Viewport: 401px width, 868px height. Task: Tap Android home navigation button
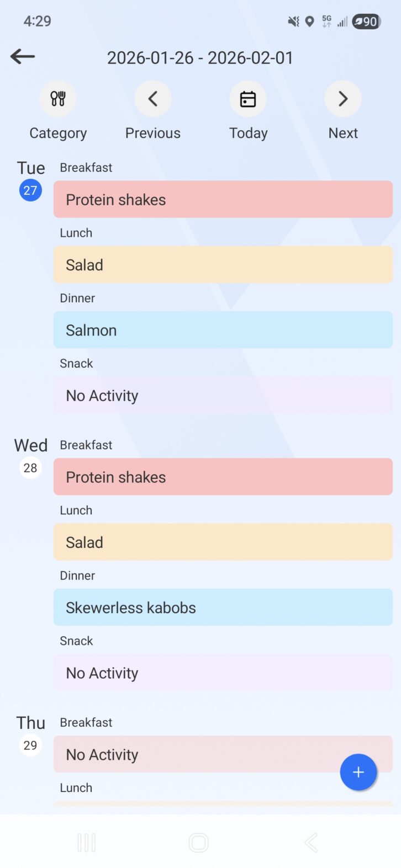pos(198,843)
